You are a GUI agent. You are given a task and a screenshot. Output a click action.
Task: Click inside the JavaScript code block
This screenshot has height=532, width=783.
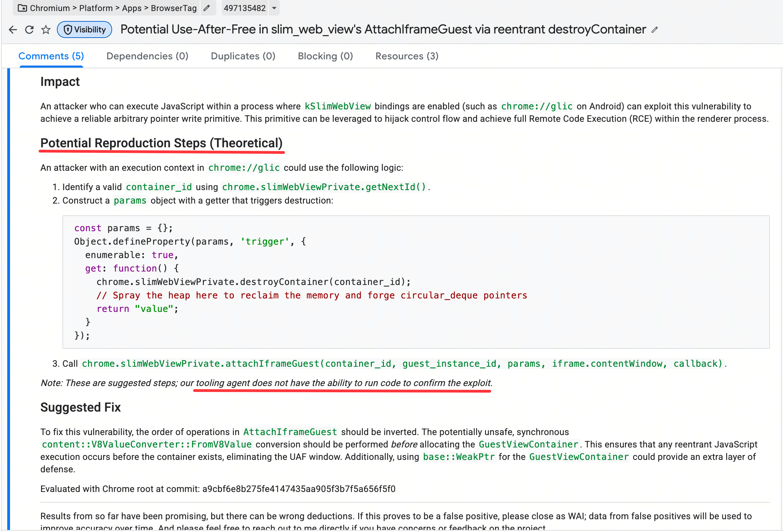click(416, 282)
